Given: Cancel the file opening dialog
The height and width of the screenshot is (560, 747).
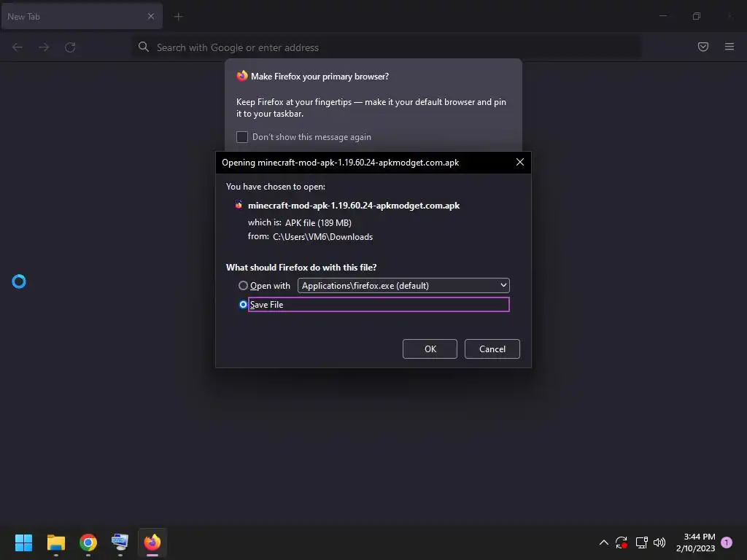Looking at the screenshot, I should click(x=492, y=349).
